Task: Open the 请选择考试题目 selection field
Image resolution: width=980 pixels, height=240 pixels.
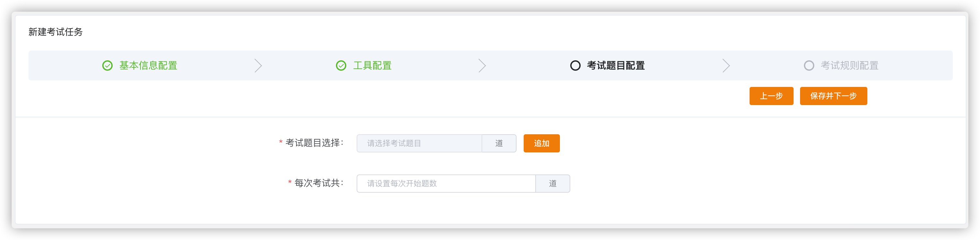Action: click(419, 143)
